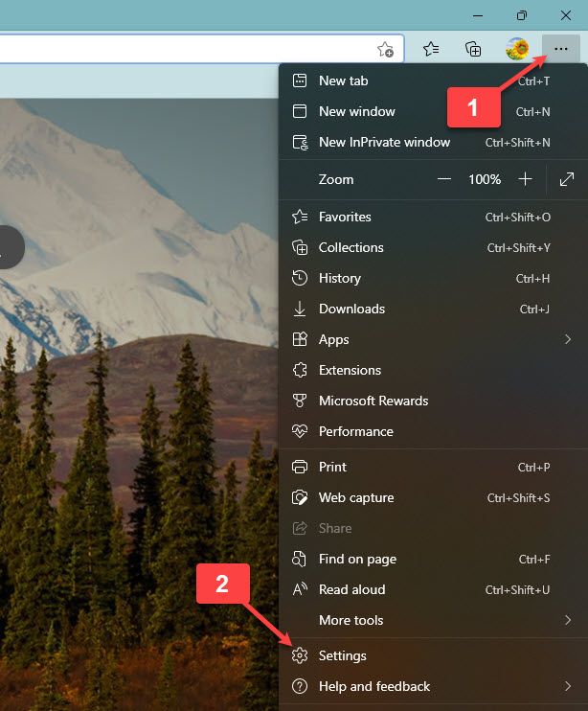Select New InPrivate window
The width and height of the screenshot is (588, 711).
[x=384, y=142]
